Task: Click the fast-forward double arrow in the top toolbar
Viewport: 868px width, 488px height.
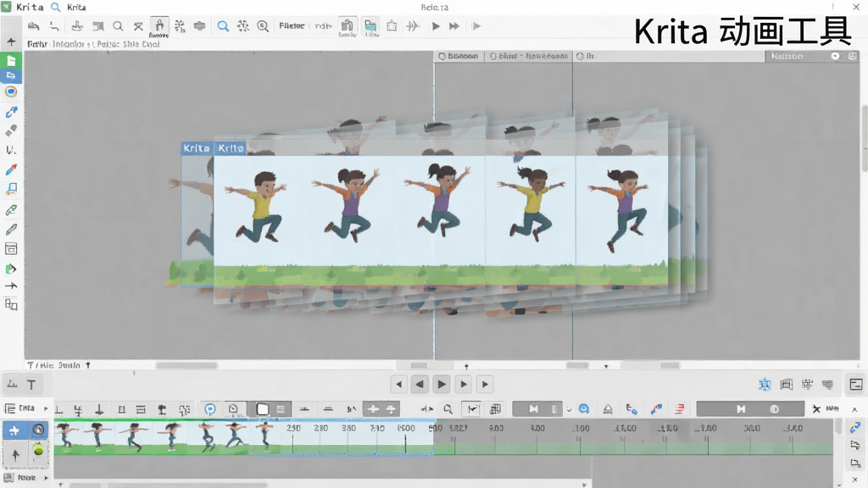Action: 454,26
